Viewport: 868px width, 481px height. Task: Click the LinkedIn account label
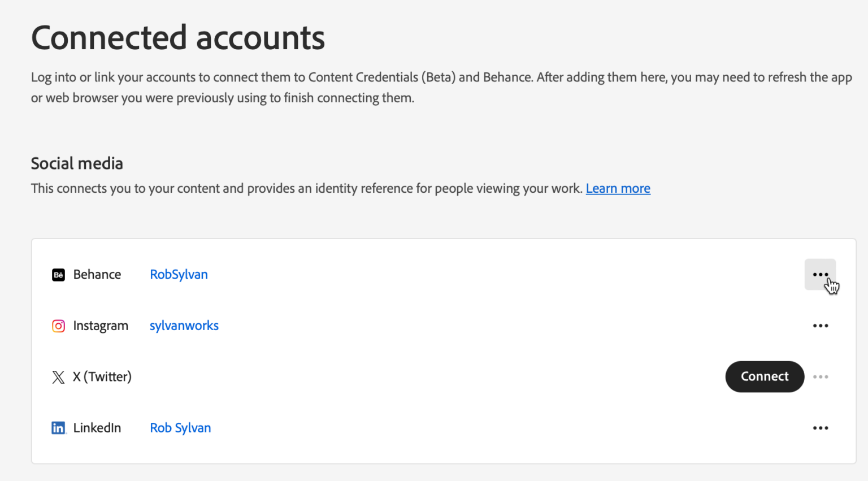point(97,428)
